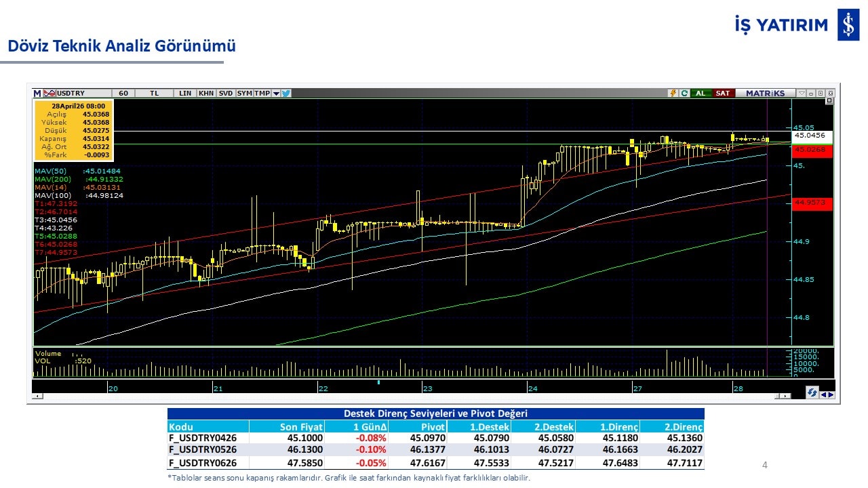Toggle the LIN scale mode
The width and height of the screenshot is (868, 488).
[x=184, y=94]
